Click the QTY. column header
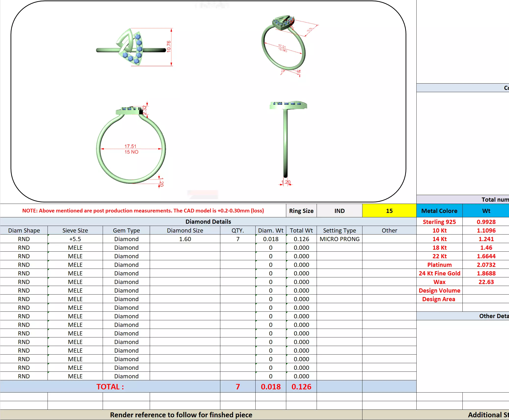Screen dimensions: 509x420 tap(237, 230)
